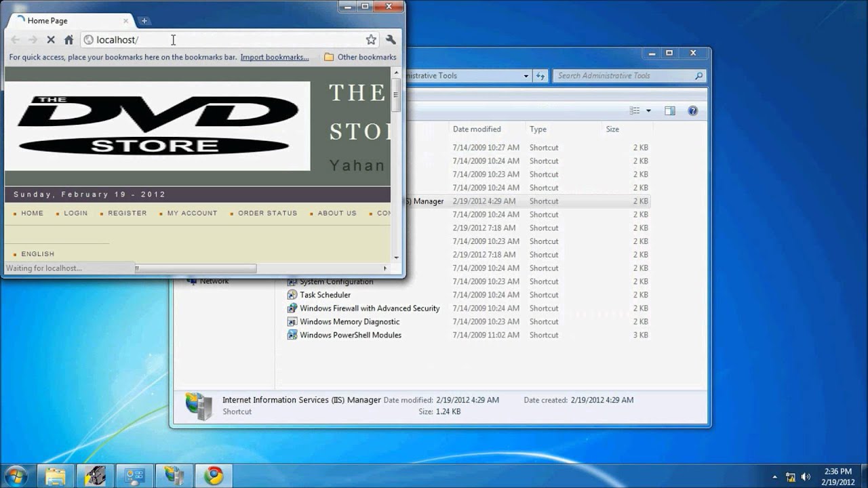The width and height of the screenshot is (868, 488).
Task: Open the ORDER STATUS link
Action: 268,213
